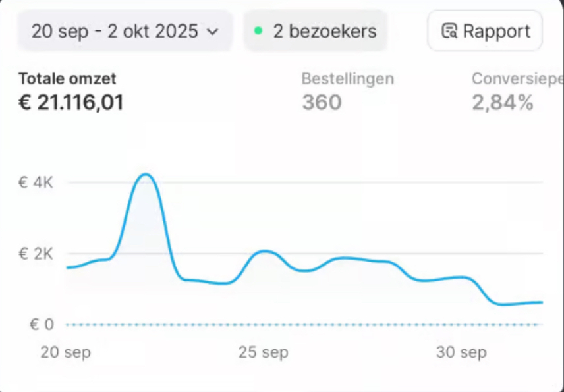Click the chart line at 30 sep
The height and width of the screenshot is (392, 564).
461,277
